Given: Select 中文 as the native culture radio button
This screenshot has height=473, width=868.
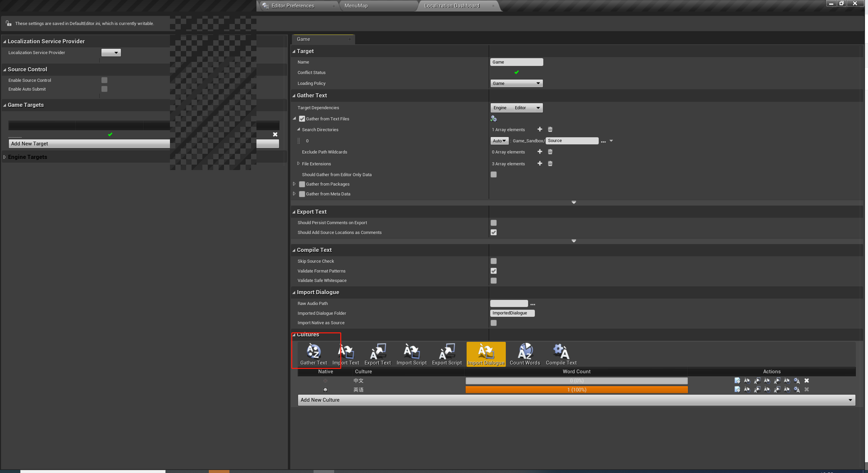Looking at the screenshot, I should pyautogui.click(x=325, y=380).
